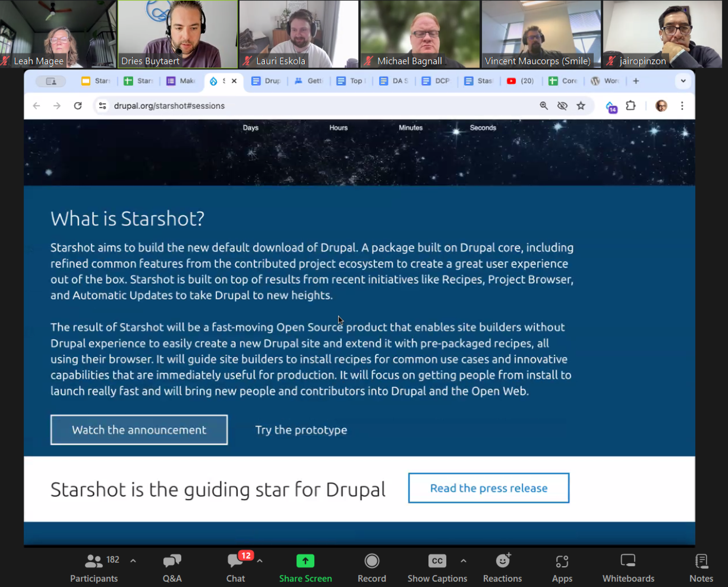The image size is (728, 587).
Task: Open the Chrome three-dot menu
Action: tap(682, 106)
